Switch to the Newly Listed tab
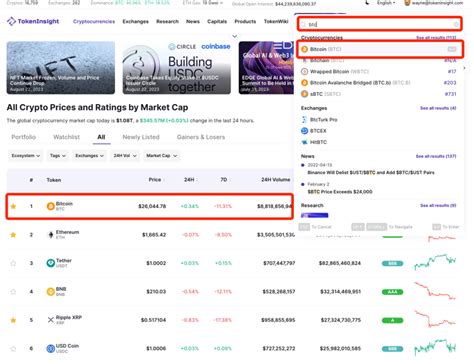The image size is (474, 364). tap(141, 137)
